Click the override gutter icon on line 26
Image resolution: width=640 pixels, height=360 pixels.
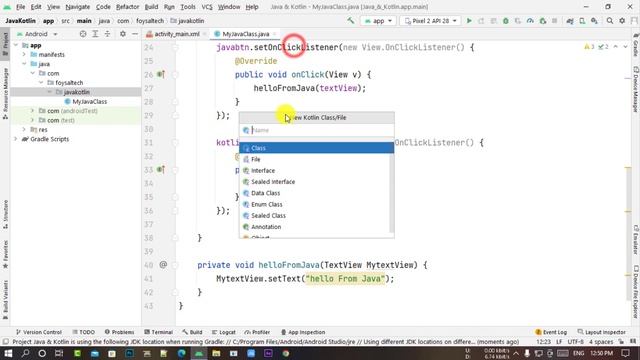[x=161, y=74]
